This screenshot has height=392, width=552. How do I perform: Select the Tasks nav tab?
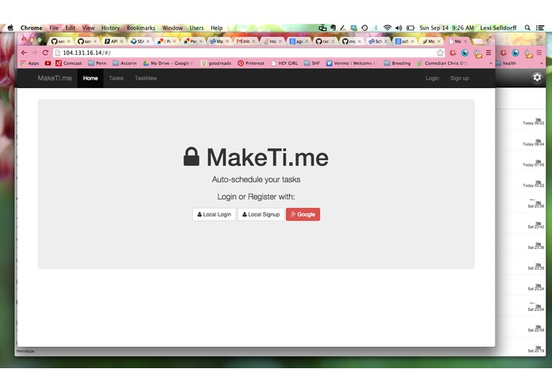click(x=116, y=78)
